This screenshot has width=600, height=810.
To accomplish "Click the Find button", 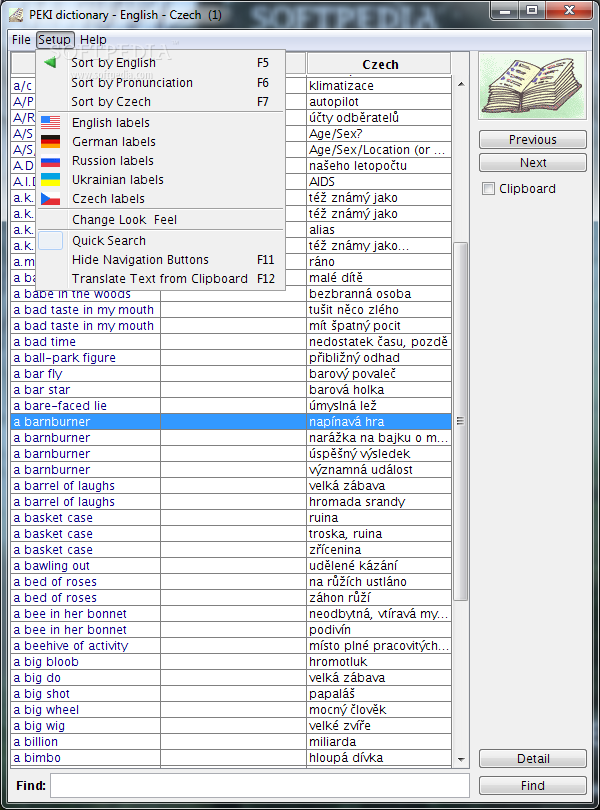I will coord(533,785).
